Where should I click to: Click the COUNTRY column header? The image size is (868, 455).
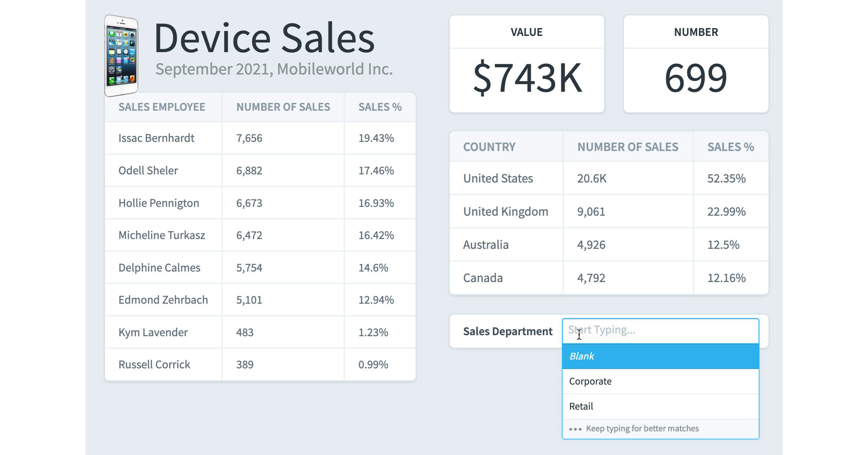point(489,147)
